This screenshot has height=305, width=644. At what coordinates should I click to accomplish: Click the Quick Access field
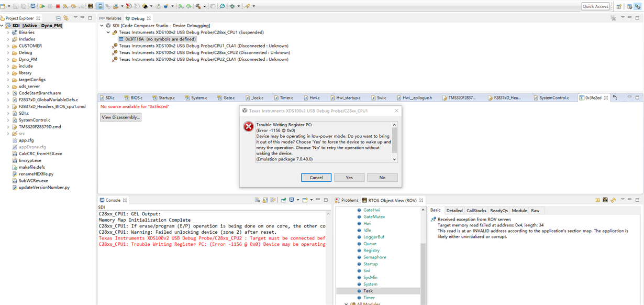pos(595,6)
